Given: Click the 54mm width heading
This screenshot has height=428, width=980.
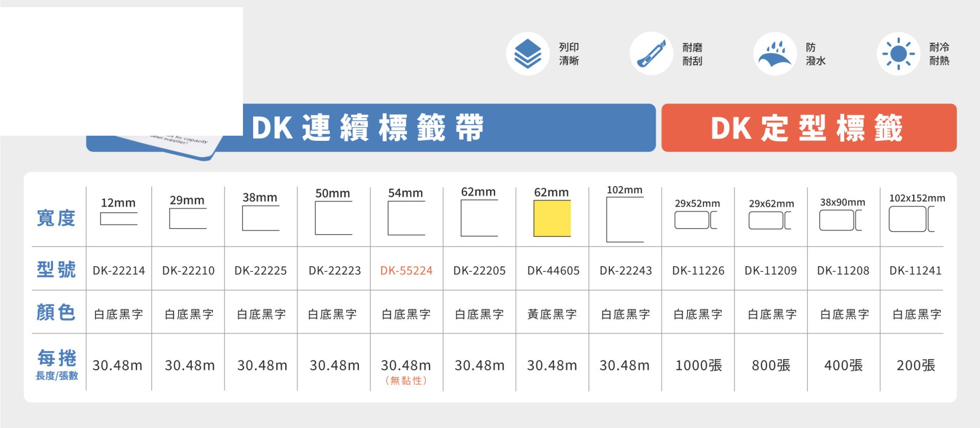Looking at the screenshot, I should point(406,193).
